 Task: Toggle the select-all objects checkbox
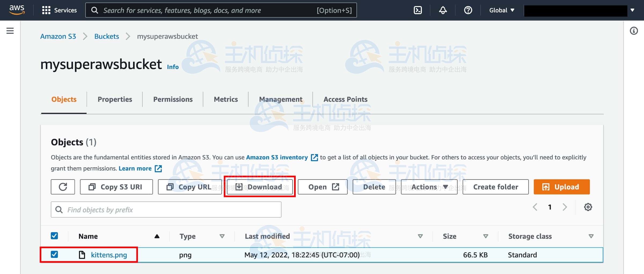54,236
